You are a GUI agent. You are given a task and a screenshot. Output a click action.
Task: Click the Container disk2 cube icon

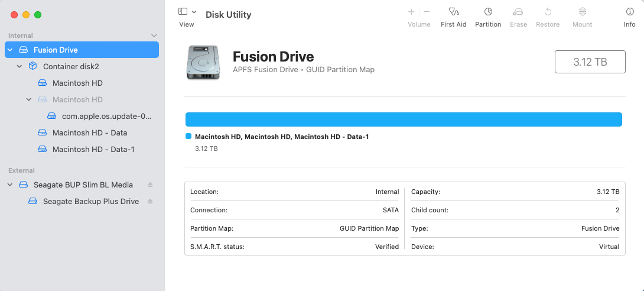point(33,66)
